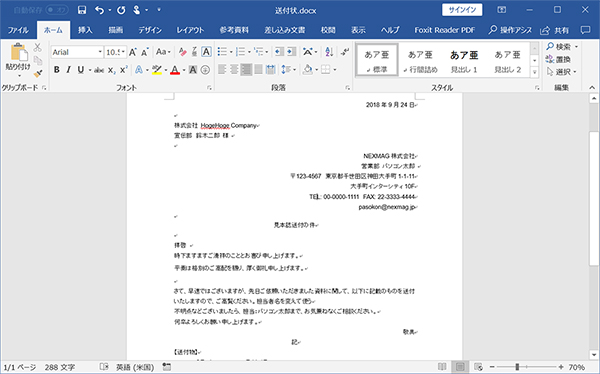This screenshot has width=600, height=374.
Task: Open Quick Access Toolbar customize arrow
Action: tap(159, 10)
